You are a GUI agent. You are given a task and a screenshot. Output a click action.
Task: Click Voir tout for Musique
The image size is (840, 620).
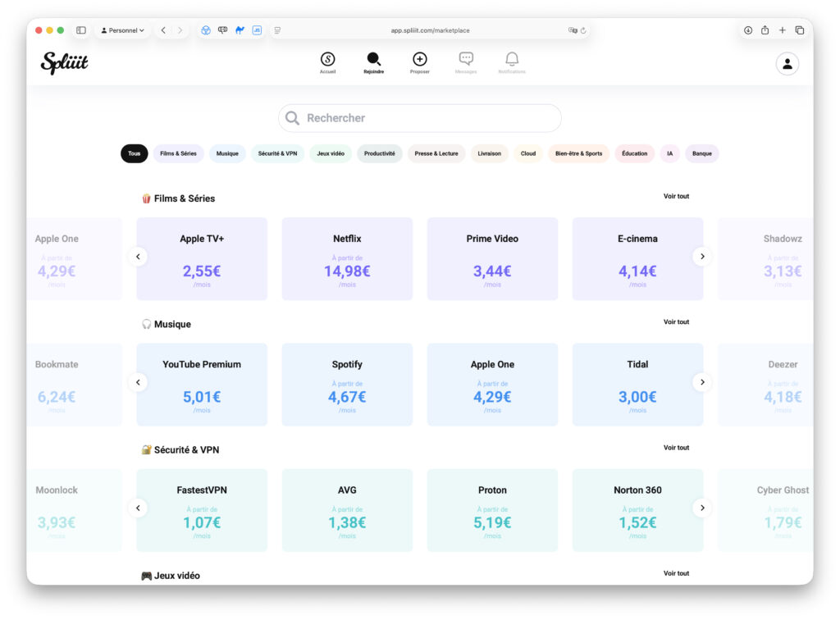(676, 322)
